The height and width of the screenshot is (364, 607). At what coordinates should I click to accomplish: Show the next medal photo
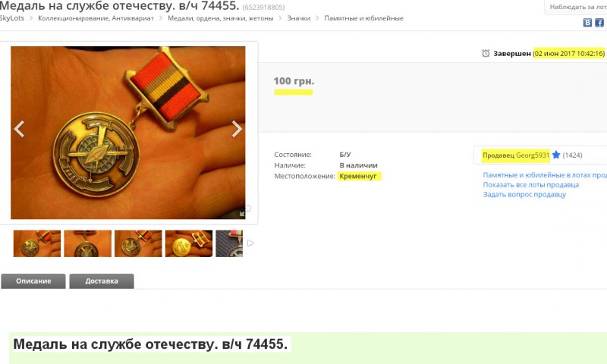point(237,129)
